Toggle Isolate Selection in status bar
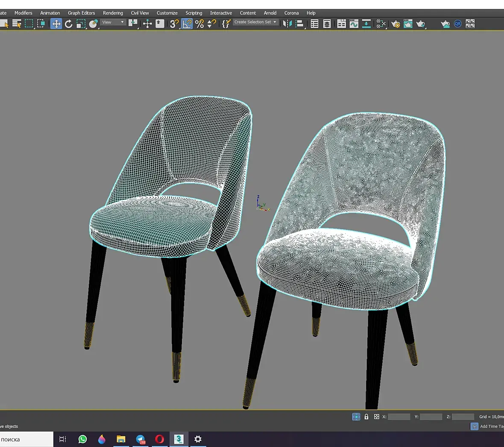This screenshot has width=504, height=447. pyautogui.click(x=356, y=417)
